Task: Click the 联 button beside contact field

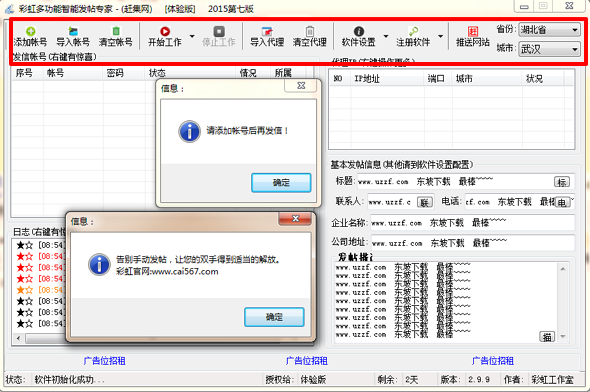Action: tap(425, 203)
